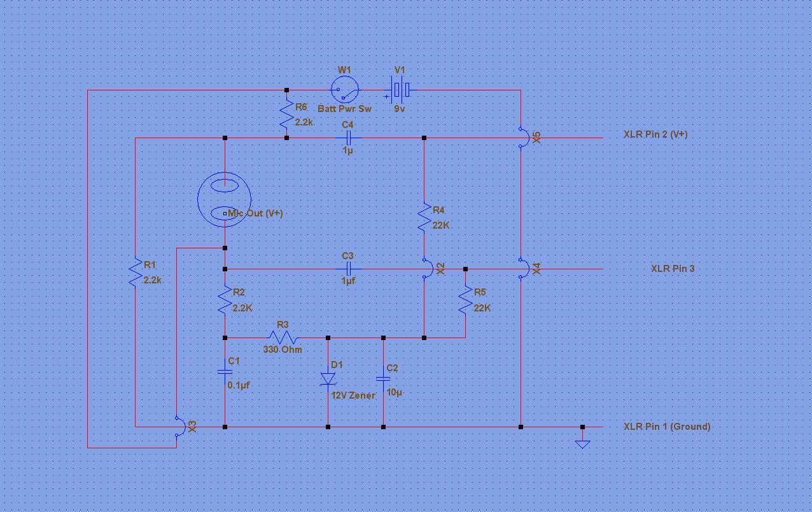The height and width of the screenshot is (512, 812).
Task: Click the R6 2.2k resistor symbol
Action: point(286,113)
